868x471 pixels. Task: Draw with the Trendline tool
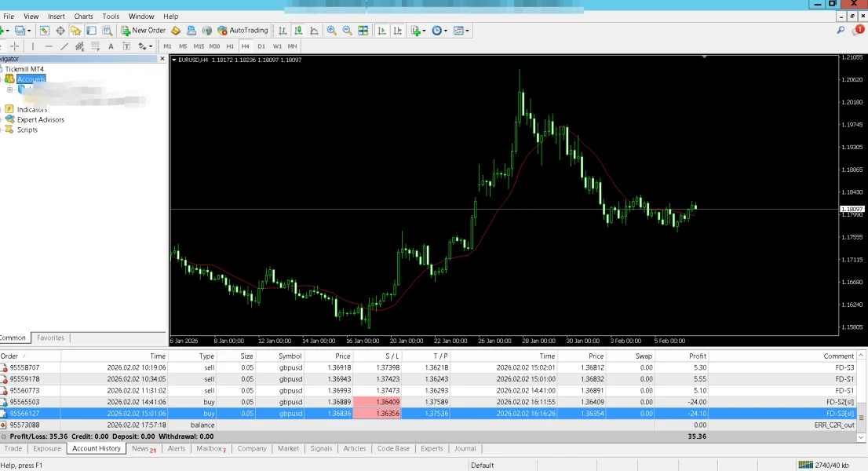click(64, 46)
